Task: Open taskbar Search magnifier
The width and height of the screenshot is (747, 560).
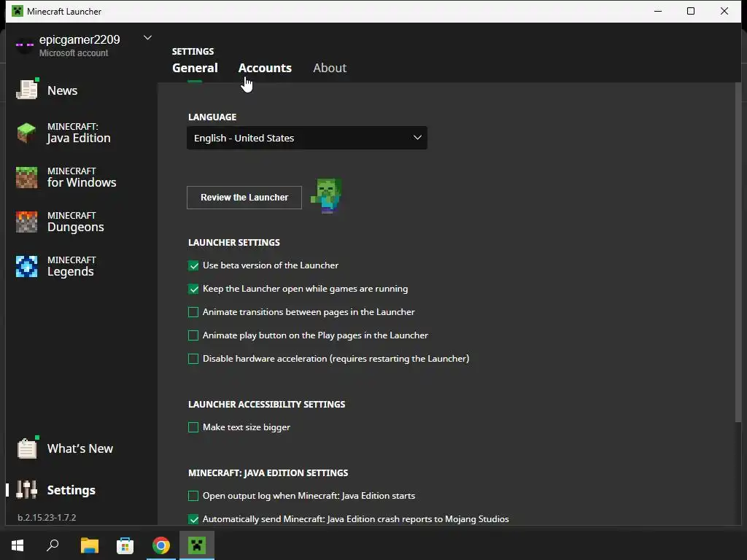Action: pyautogui.click(x=53, y=545)
